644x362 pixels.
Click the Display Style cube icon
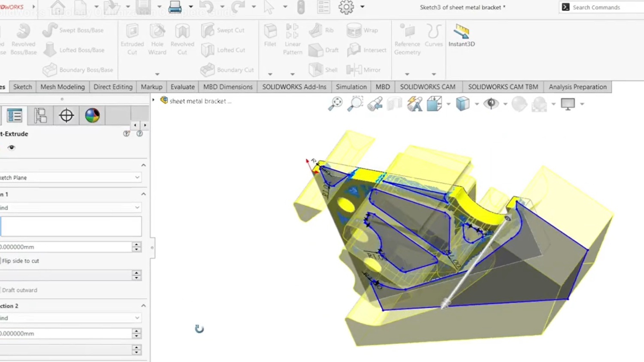[463, 104]
